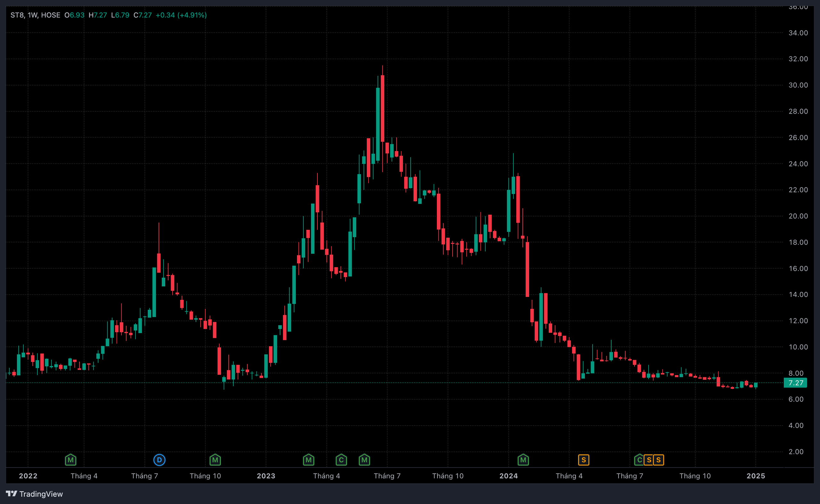Click the Tháng 10 label before 2023
The image size is (820, 504).
coord(205,476)
